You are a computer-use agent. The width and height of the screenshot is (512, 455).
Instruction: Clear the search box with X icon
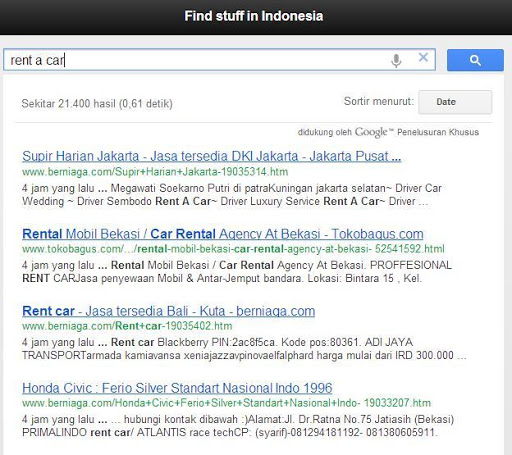[x=423, y=57]
